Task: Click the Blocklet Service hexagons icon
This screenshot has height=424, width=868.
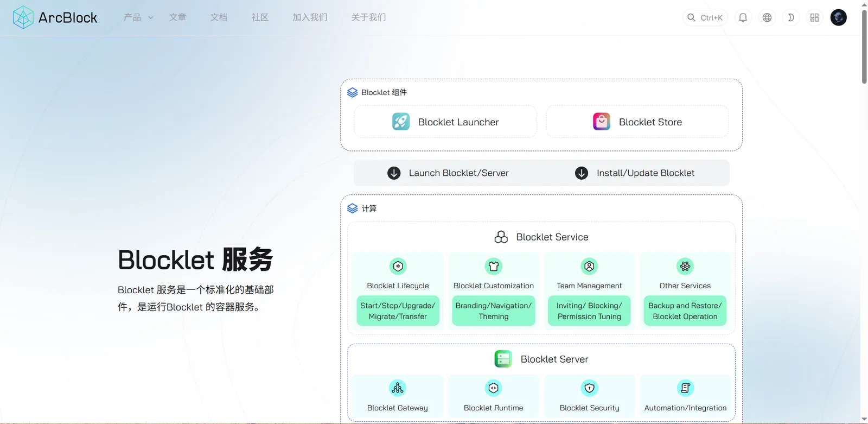Action: [x=501, y=237]
